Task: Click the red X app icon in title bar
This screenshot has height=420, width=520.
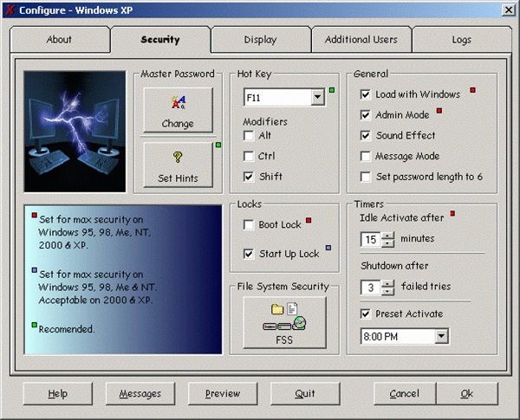Action: point(10,10)
